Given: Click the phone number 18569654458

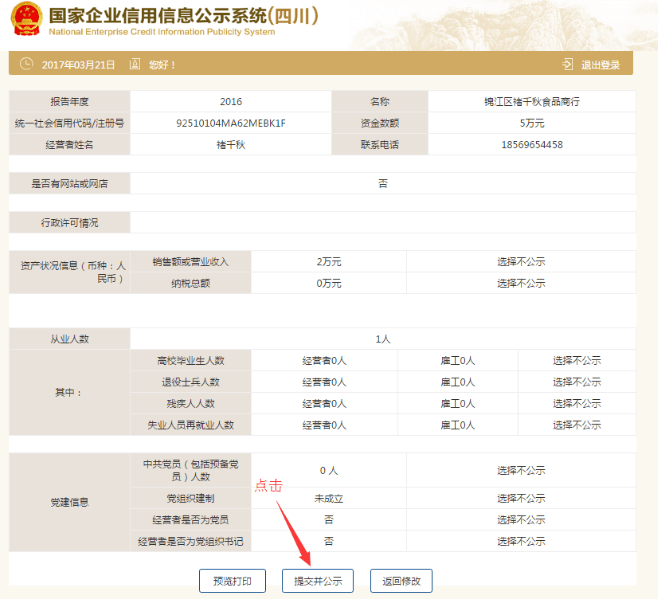Looking at the screenshot, I should [532, 144].
